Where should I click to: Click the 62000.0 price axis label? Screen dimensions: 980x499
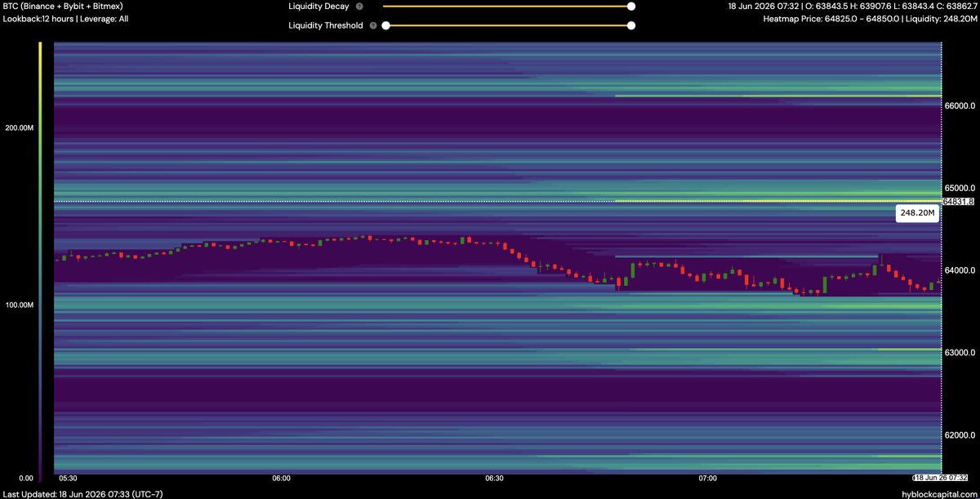(960, 434)
